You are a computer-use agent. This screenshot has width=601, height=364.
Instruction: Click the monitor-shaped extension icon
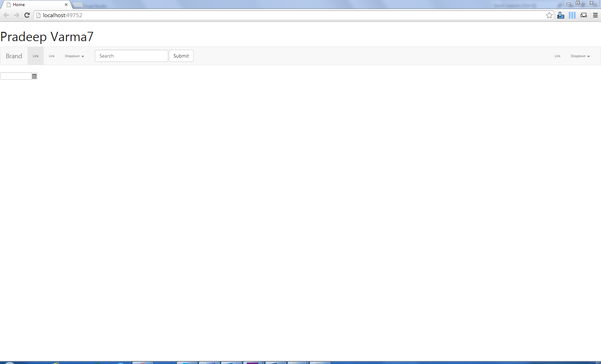click(584, 15)
